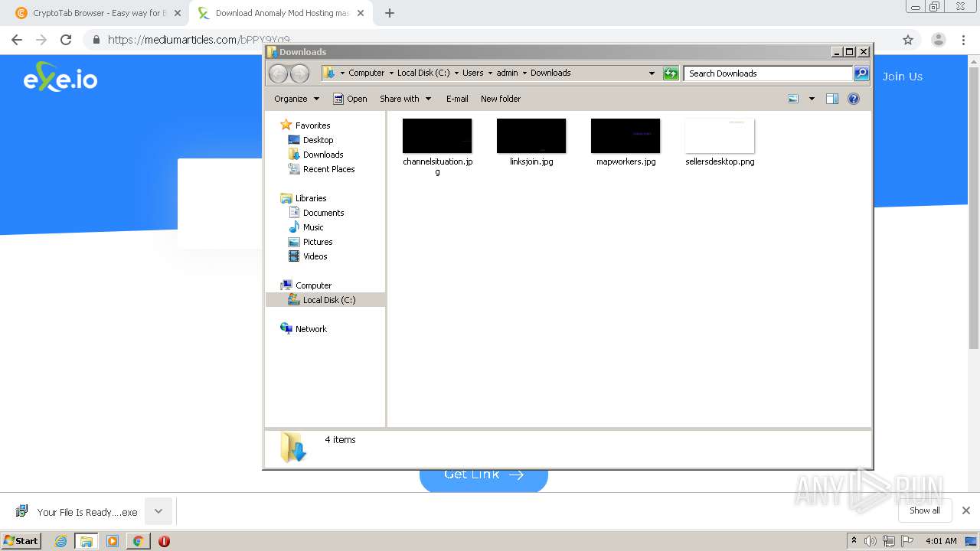
Task: Click the Chrome taskbar icon
Action: (138, 541)
